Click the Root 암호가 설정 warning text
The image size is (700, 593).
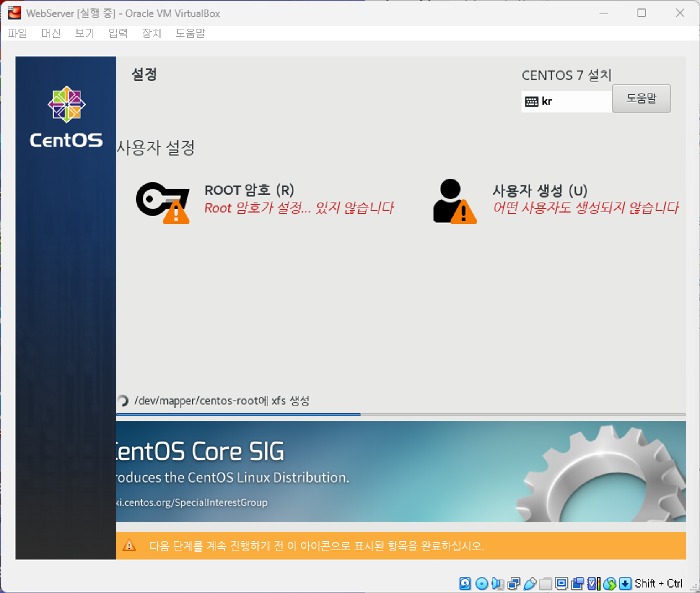pyautogui.click(x=299, y=208)
